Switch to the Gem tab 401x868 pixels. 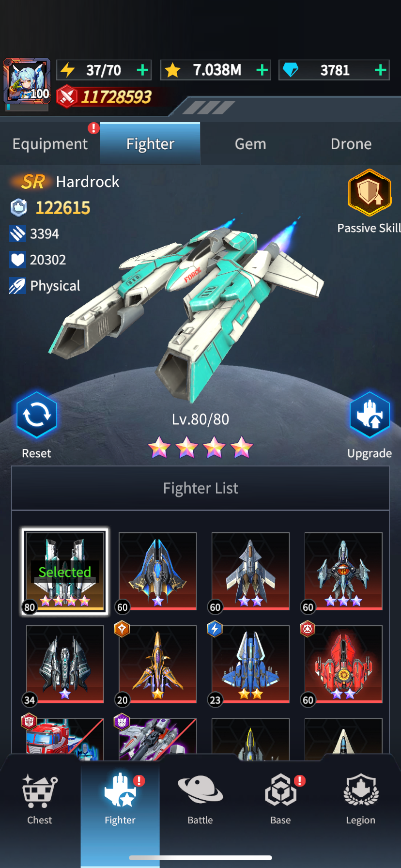[x=250, y=144]
